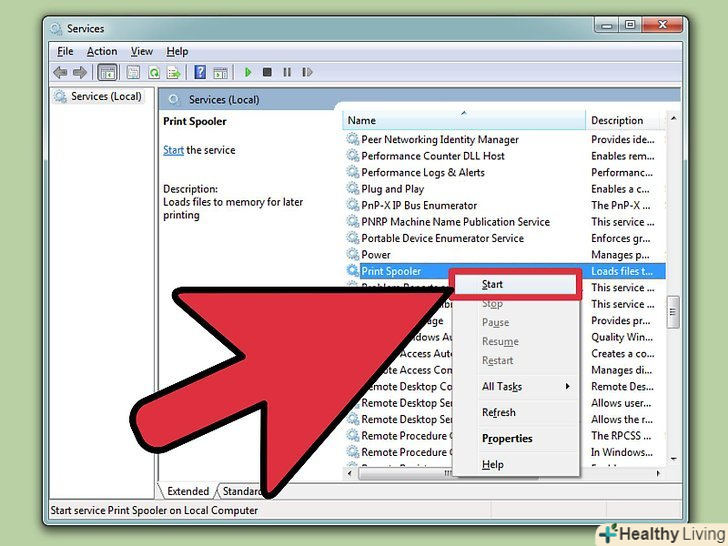Open the Help menu in menu bar
The image size is (728, 546).
pyautogui.click(x=177, y=52)
